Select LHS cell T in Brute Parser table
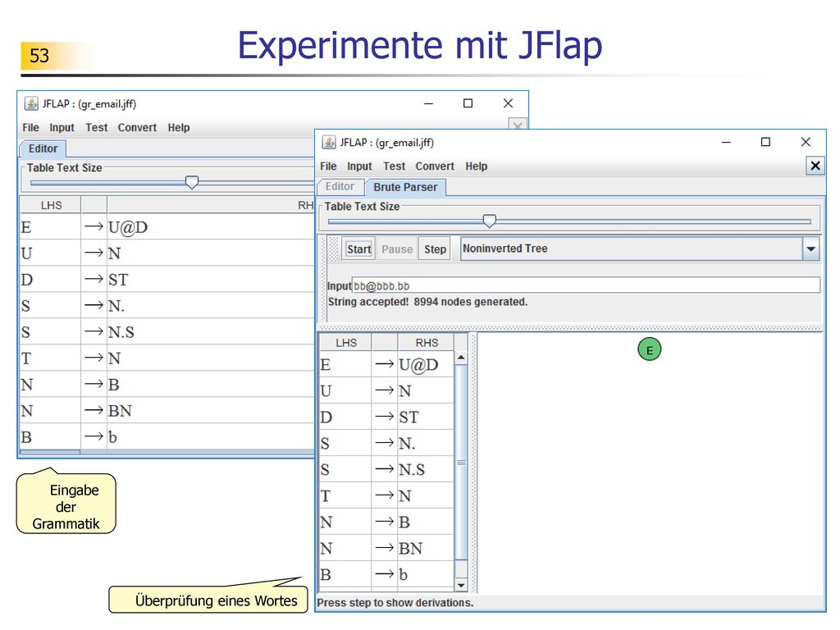 [x=345, y=496]
